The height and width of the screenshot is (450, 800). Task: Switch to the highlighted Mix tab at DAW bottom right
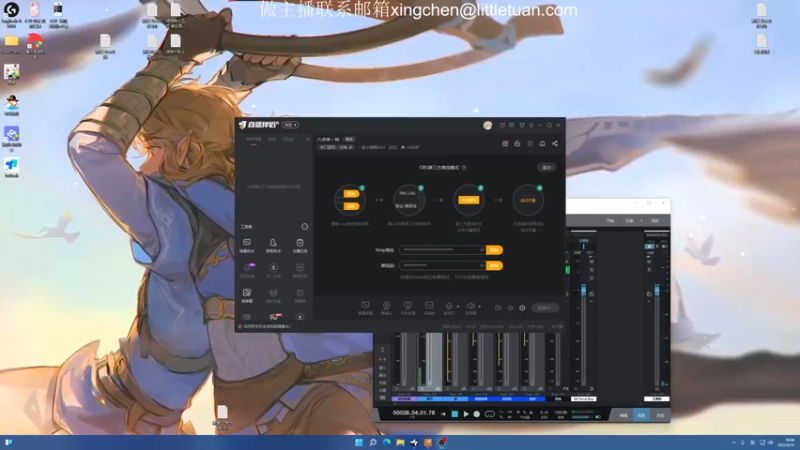pyautogui.click(x=641, y=415)
